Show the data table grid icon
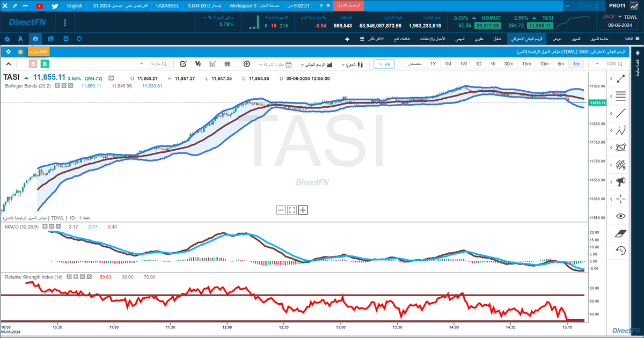The width and height of the screenshot is (644, 338). coord(228,64)
